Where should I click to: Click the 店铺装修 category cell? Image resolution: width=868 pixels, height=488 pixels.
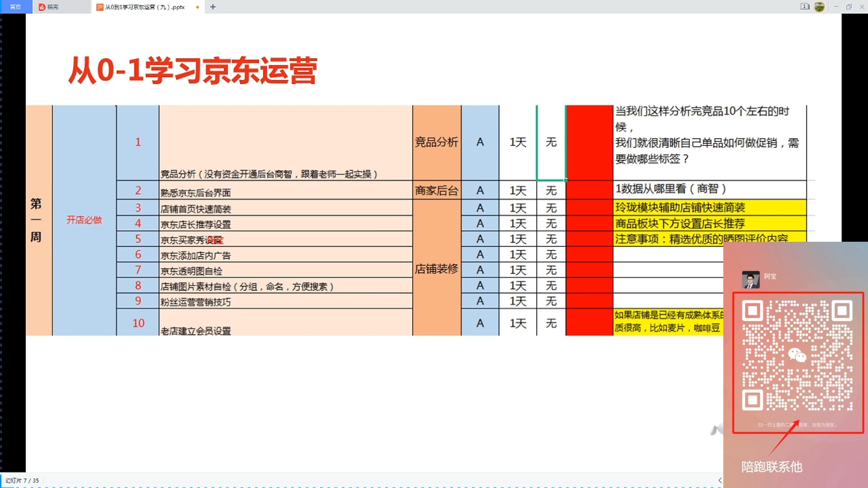click(x=437, y=268)
